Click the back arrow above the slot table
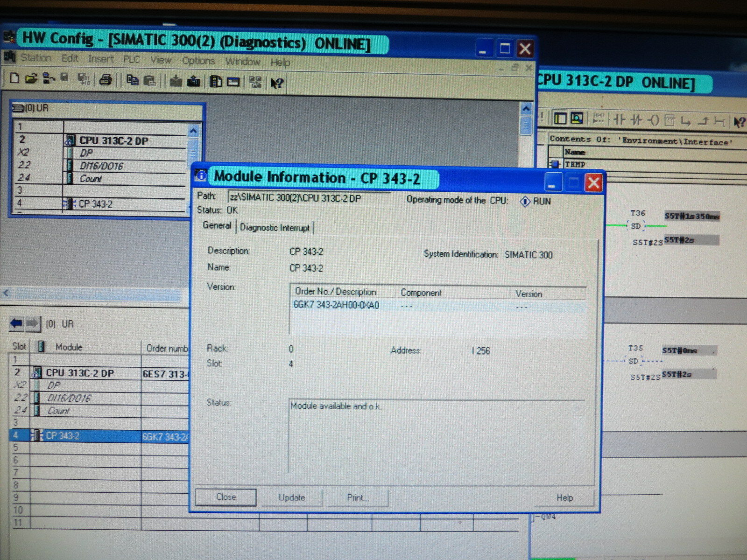The image size is (747, 560). coord(16,323)
